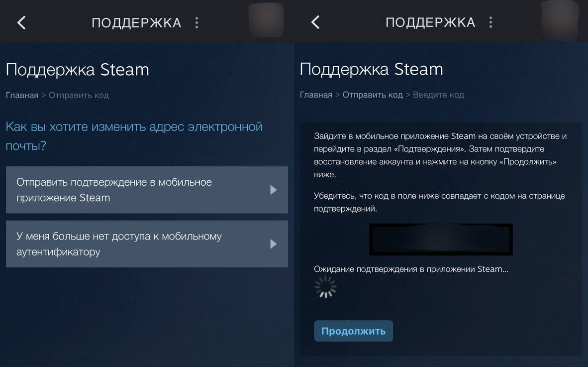This screenshot has width=588, height=367.
Task: Click the 'Продолжить' button
Action: click(353, 331)
